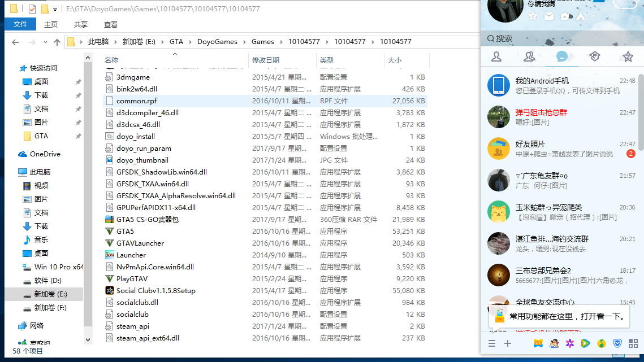Viewport: 644px width, 362px height.
Task: Sort files by the 修改日期 column header
Action: [266, 60]
